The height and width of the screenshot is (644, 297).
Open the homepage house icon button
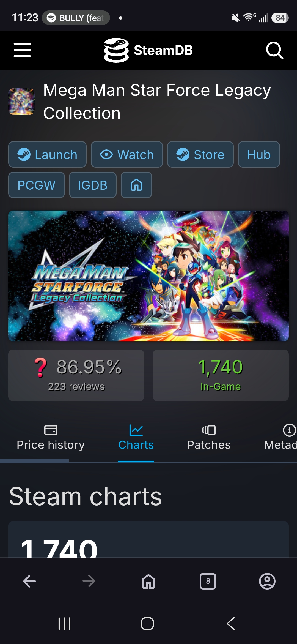click(x=136, y=185)
